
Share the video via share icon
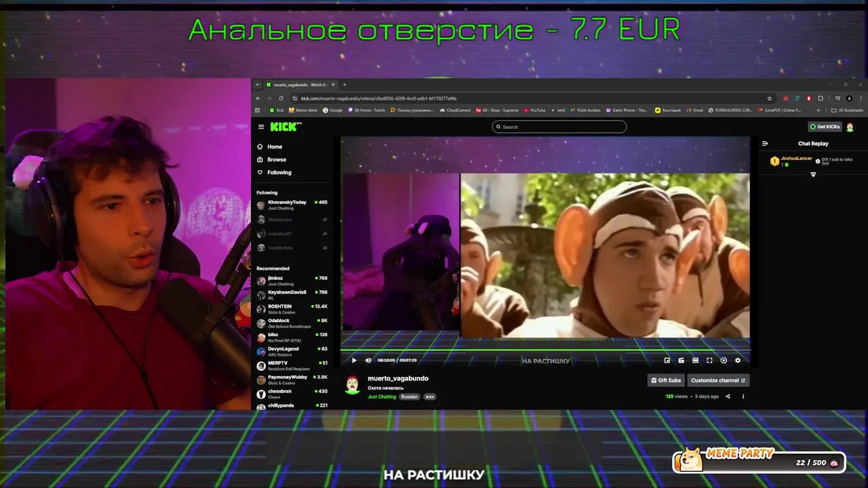pos(728,396)
